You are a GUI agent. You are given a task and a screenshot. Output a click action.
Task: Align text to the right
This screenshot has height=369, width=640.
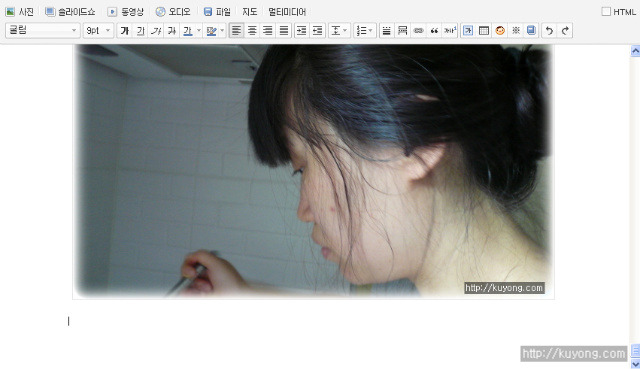pyautogui.click(x=268, y=31)
